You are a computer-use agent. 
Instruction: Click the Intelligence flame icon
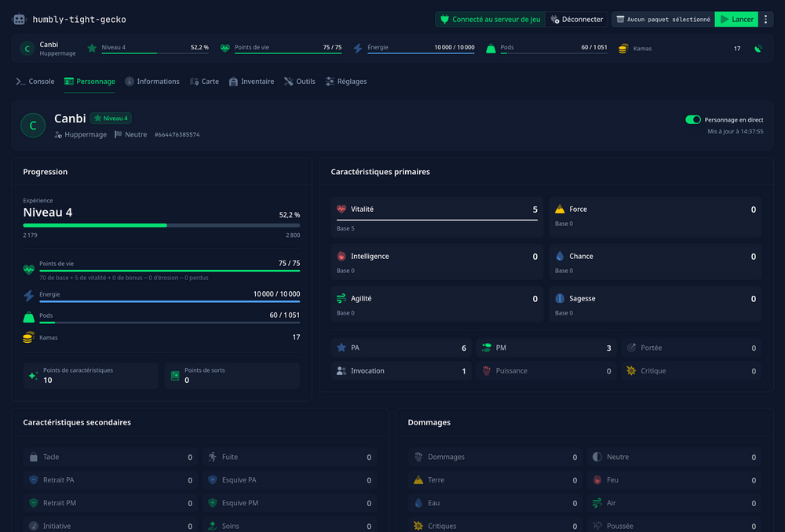coord(341,257)
